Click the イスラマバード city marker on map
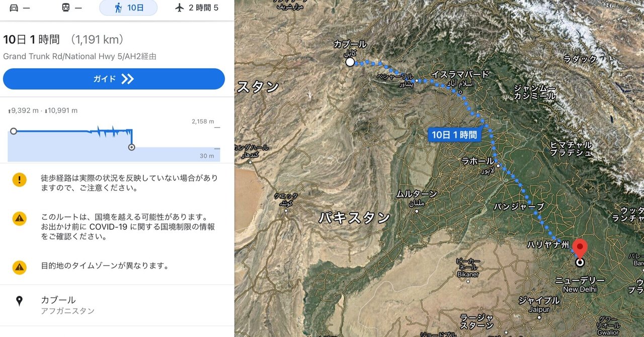This screenshot has width=644, height=337. tap(460, 92)
